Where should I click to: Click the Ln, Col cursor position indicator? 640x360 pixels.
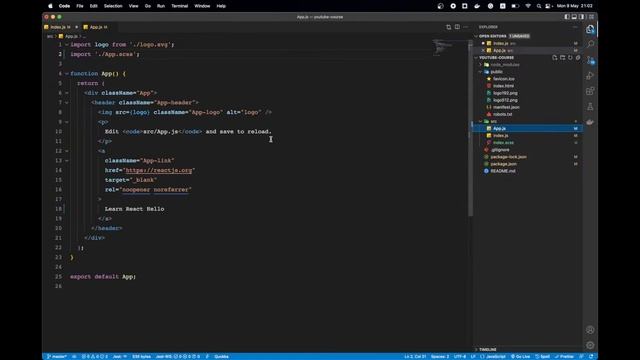pyautogui.click(x=415, y=356)
